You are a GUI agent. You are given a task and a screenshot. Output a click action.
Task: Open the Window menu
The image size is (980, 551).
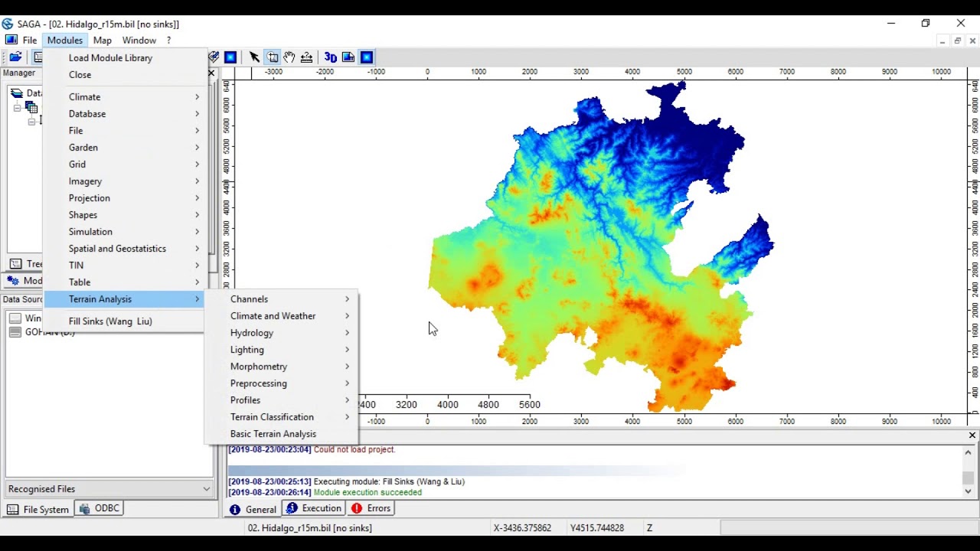tap(139, 40)
